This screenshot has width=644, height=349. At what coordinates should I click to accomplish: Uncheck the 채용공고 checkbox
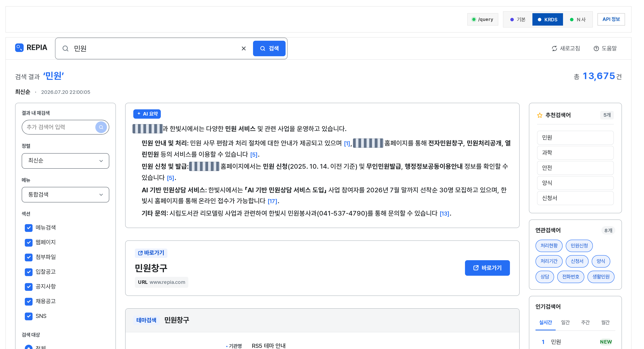(29, 301)
